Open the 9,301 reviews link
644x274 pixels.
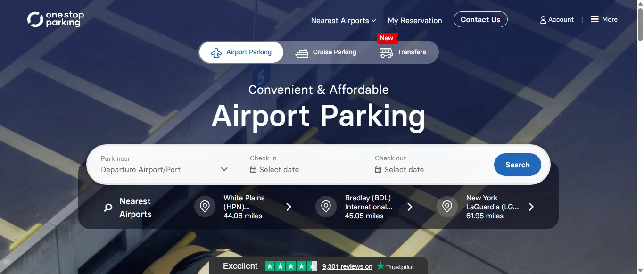[347, 266]
